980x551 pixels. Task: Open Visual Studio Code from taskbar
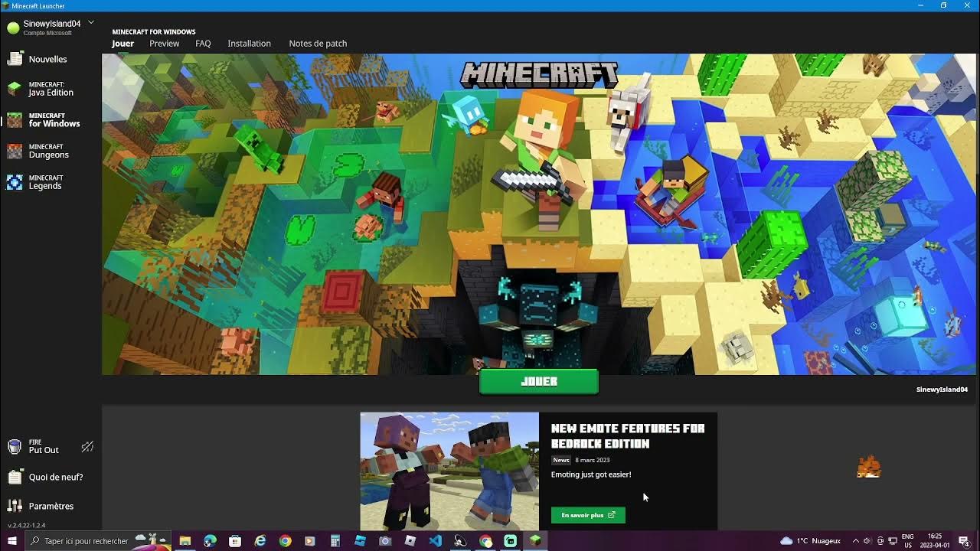click(436, 541)
